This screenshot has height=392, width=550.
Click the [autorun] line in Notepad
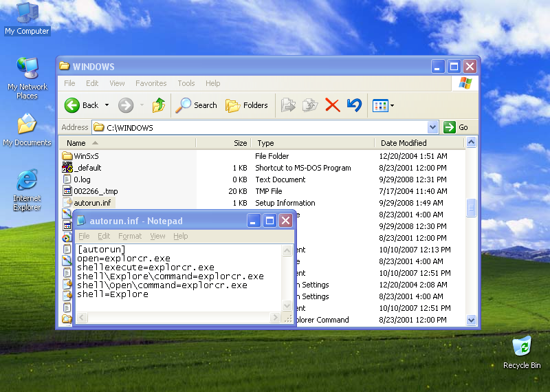[x=101, y=249]
